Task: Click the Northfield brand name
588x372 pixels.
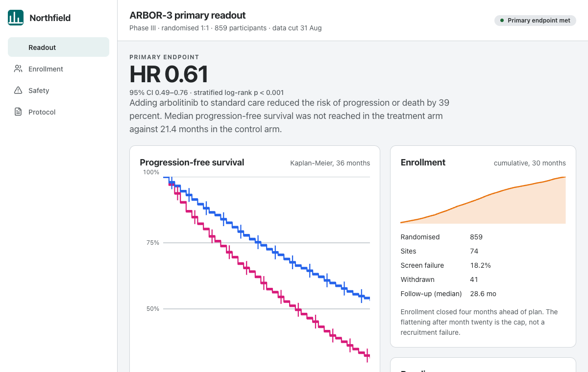Action: click(x=50, y=18)
